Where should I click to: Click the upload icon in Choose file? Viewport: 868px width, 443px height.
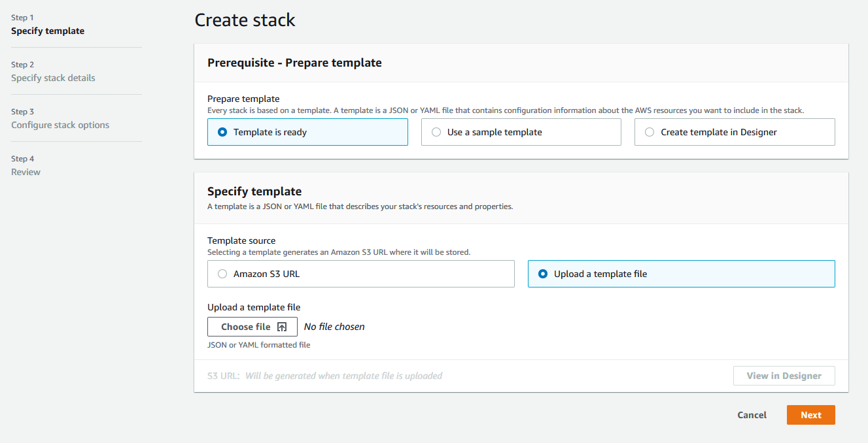[282, 327]
